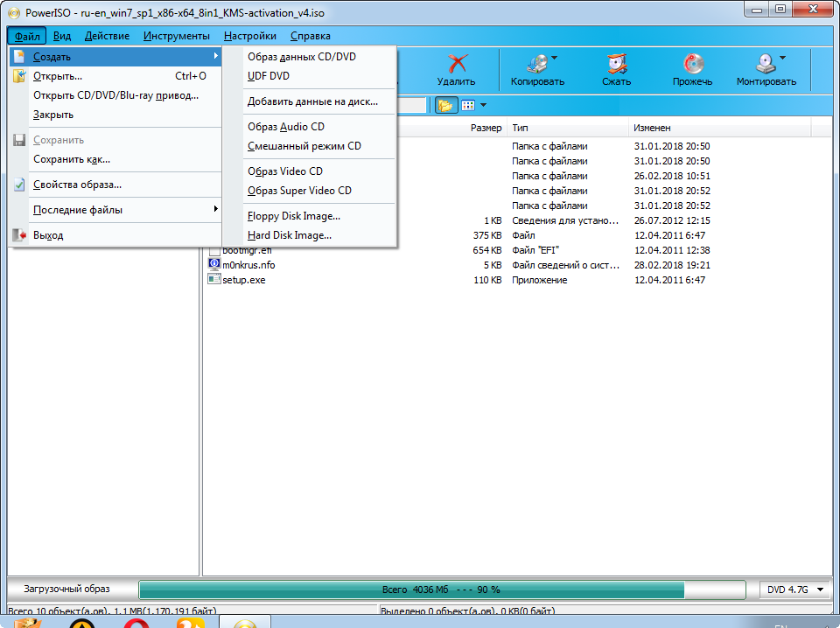
Task: Click the PowerISO taskbar button
Action: point(245,623)
